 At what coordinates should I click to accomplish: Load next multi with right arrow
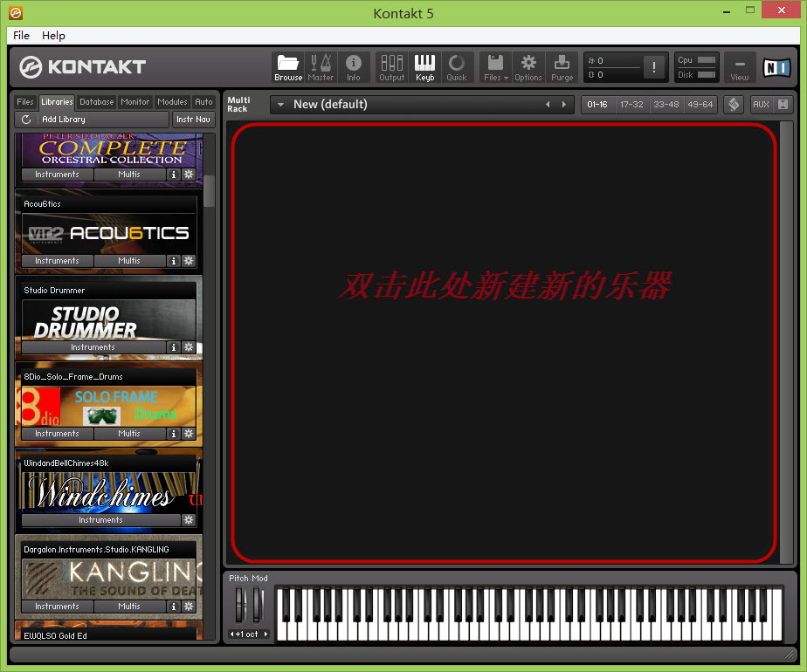(x=564, y=105)
